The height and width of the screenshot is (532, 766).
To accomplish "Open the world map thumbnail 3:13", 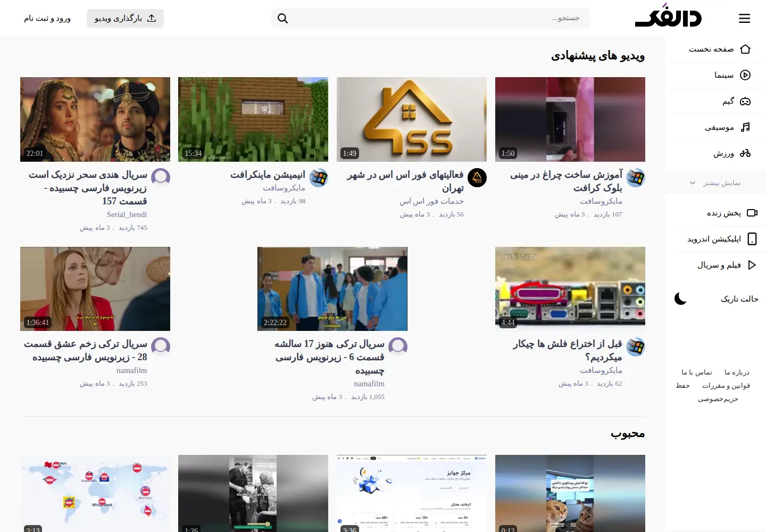I will click(95, 493).
